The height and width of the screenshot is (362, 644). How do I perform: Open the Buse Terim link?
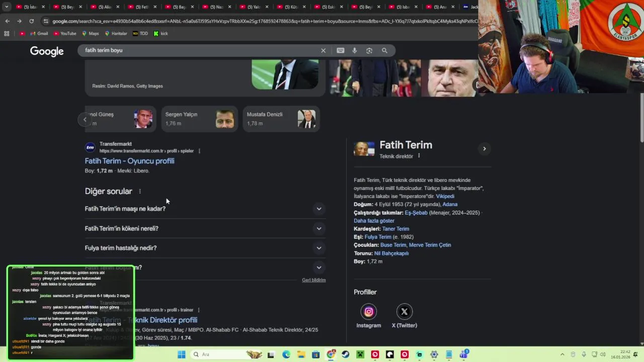(x=393, y=245)
